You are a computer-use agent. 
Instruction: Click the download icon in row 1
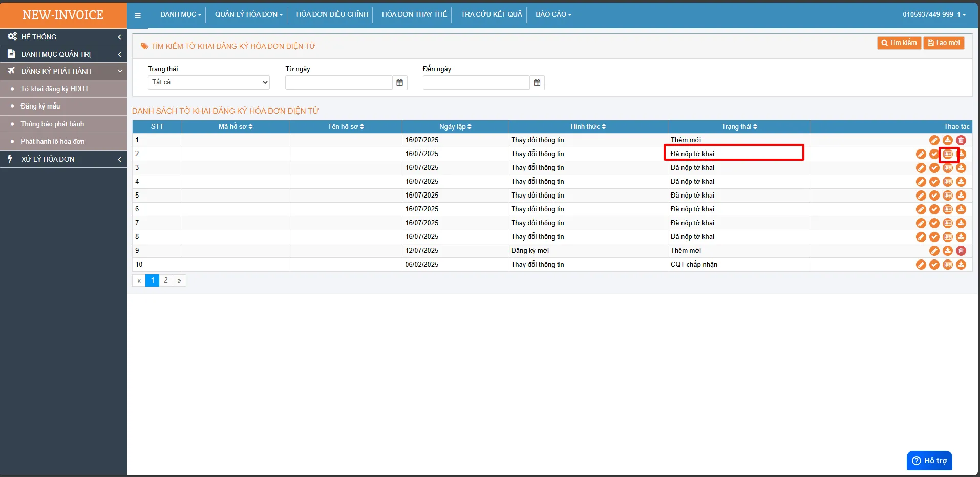948,140
